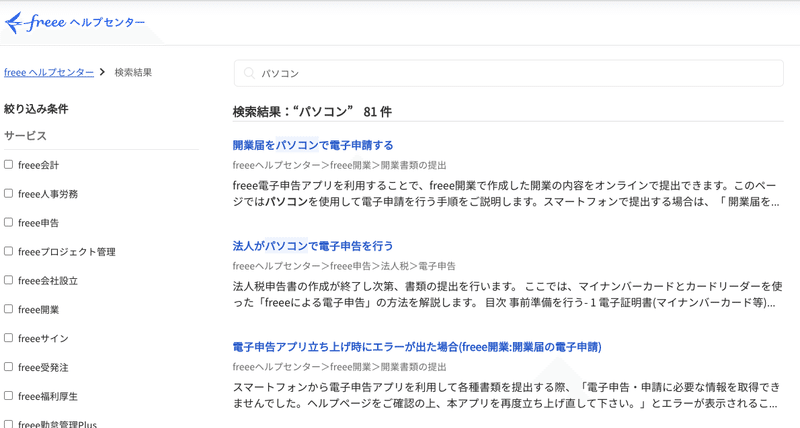
Task: Click the 検索結果 "パソコン" 81 件 heading
Action: (312, 112)
